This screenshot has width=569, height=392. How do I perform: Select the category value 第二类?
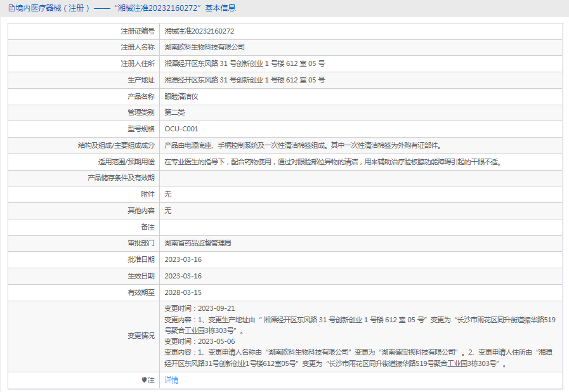tap(174, 112)
